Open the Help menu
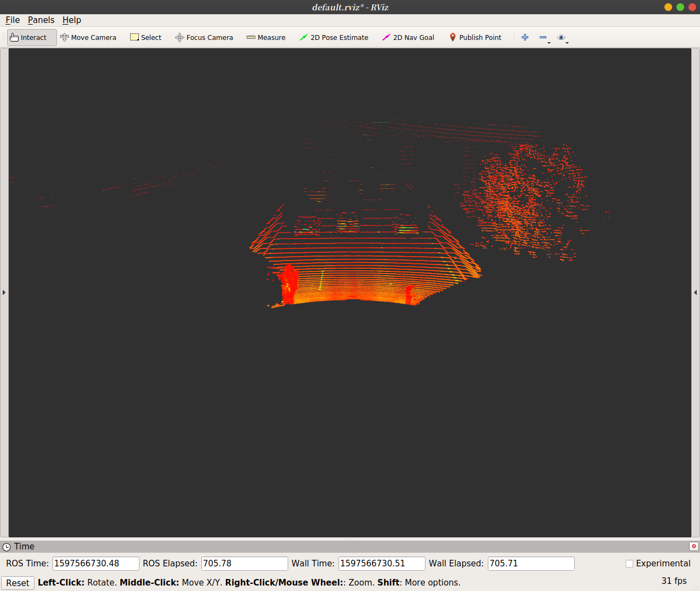 tap(72, 20)
